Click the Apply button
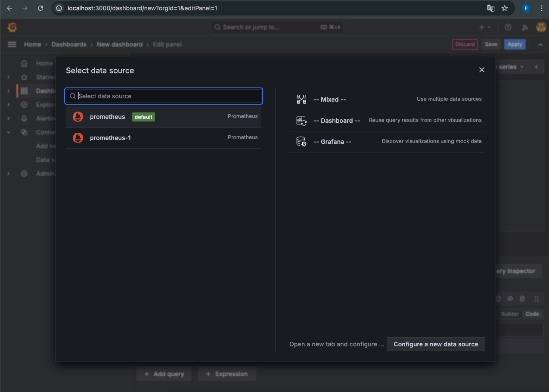Image resolution: width=549 pixels, height=392 pixels. click(x=515, y=44)
